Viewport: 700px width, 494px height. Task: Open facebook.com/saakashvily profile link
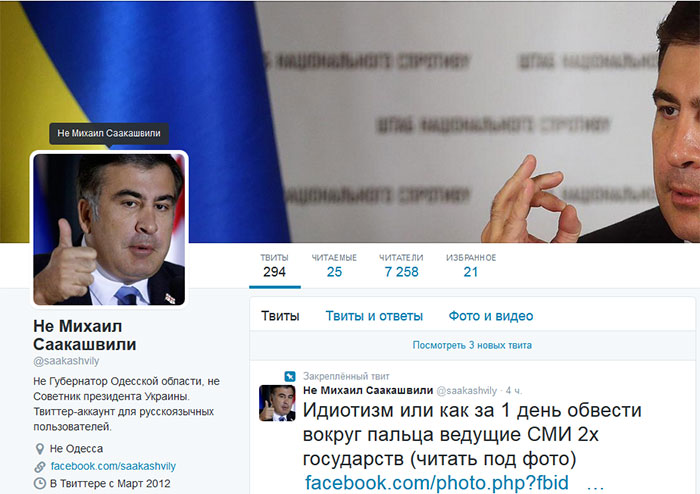(x=113, y=466)
